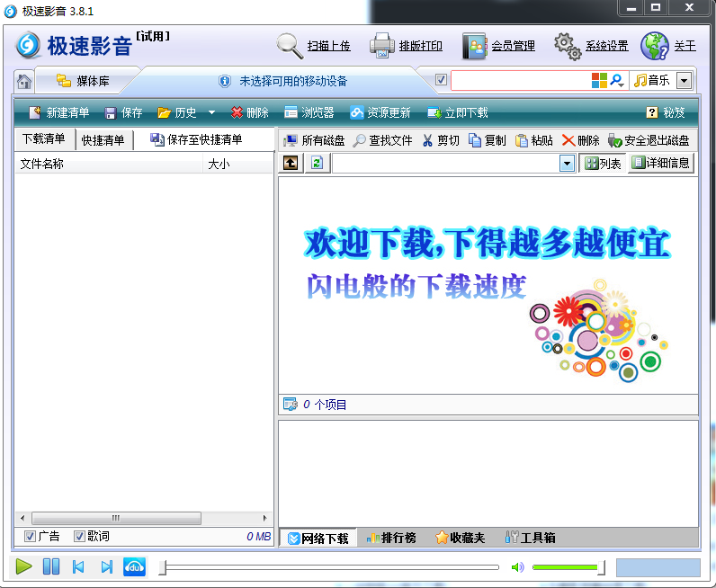Sort by 文件名称 column header
Screen dimensions: 716x588
coord(109,164)
